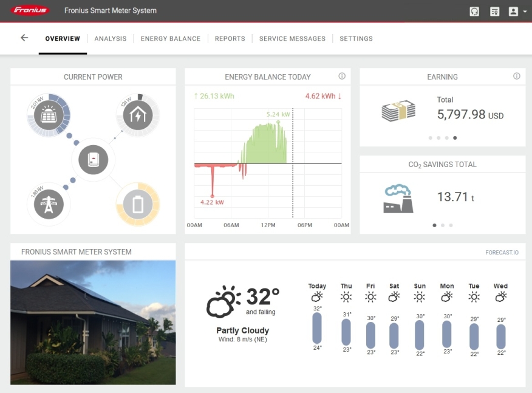Click the Energy Balance Today info icon
Viewport: 532px width, 393px height.
pos(342,76)
